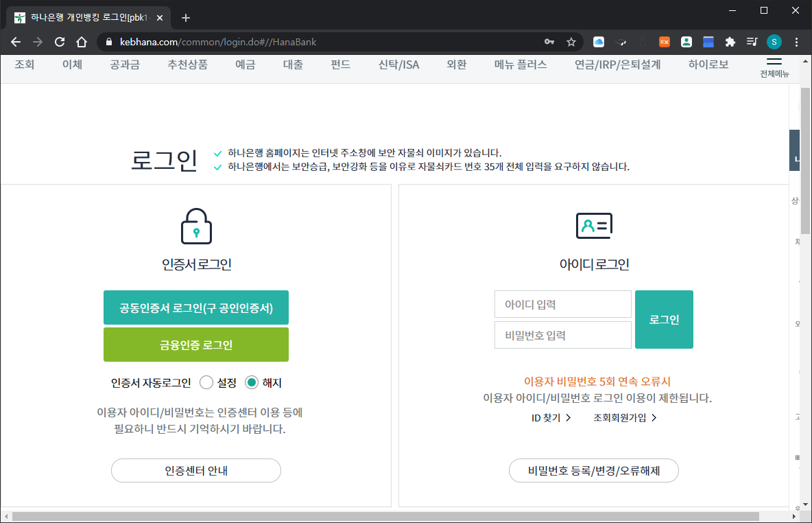812x523 pixels.
Task: Open the 조회회원가입 link
Action: coord(625,418)
